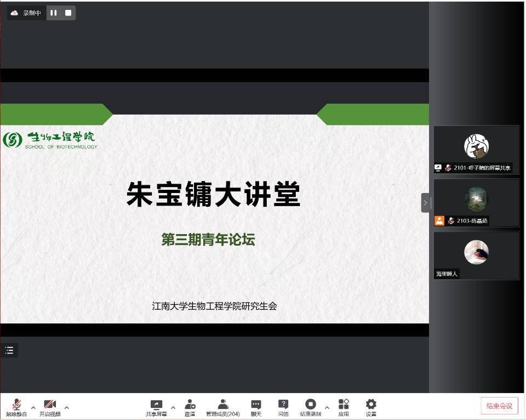This screenshot has height=420, width=526.
Task: Open the 邀请 (Invite) participants icon
Action: pyautogui.click(x=190, y=405)
